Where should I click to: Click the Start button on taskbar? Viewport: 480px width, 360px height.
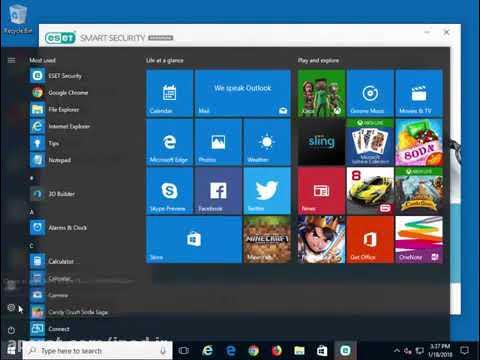[11, 351]
